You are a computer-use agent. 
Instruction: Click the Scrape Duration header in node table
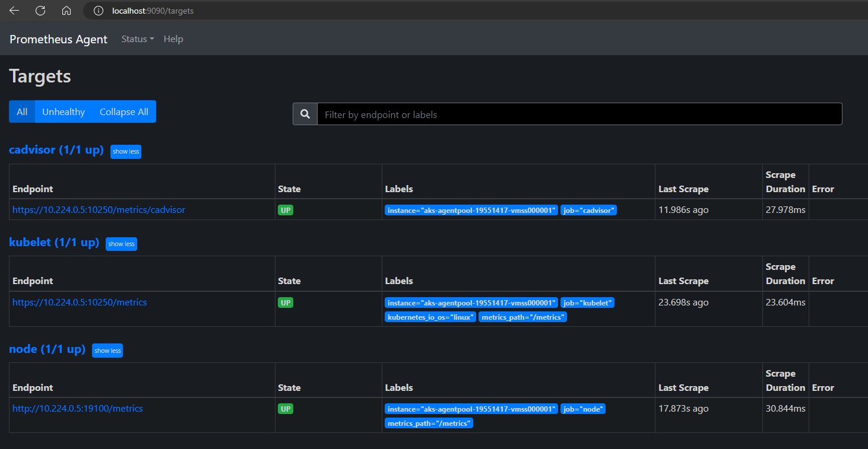coord(785,381)
